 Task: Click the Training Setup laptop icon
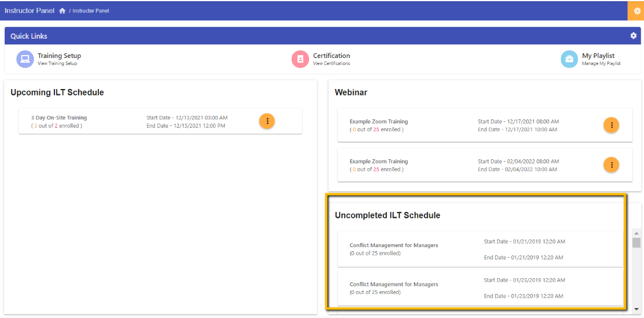click(x=25, y=59)
